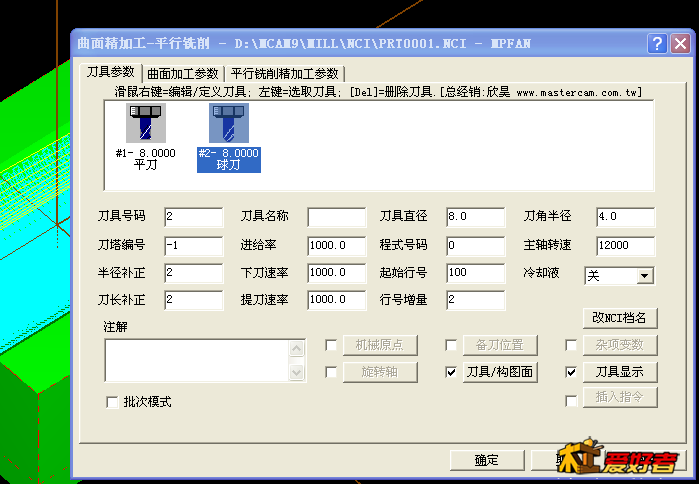699x484 pixels.
Task: Toggle the 批次模式 checkbox
Action: (x=112, y=402)
